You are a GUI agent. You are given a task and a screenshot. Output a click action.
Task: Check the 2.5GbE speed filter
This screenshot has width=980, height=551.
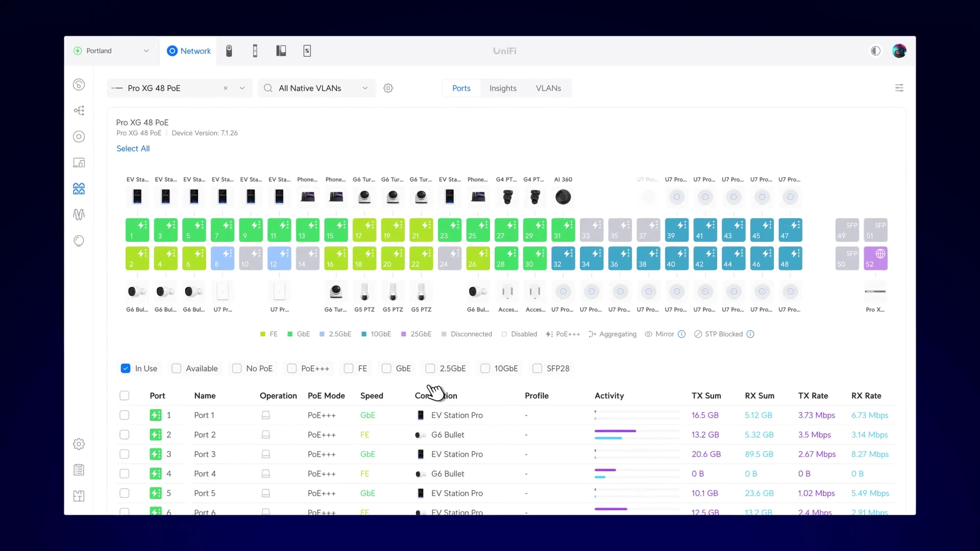coord(430,368)
